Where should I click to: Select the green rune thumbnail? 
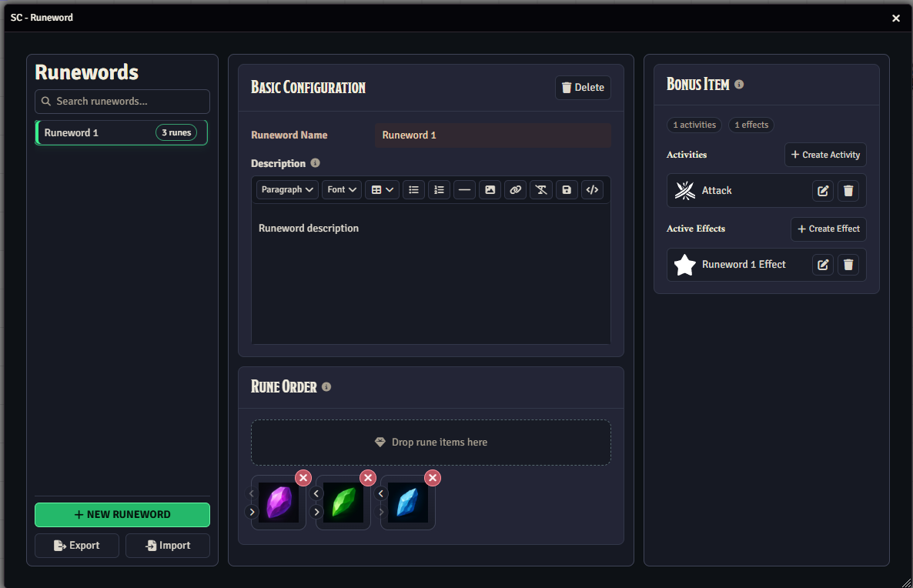click(x=343, y=503)
